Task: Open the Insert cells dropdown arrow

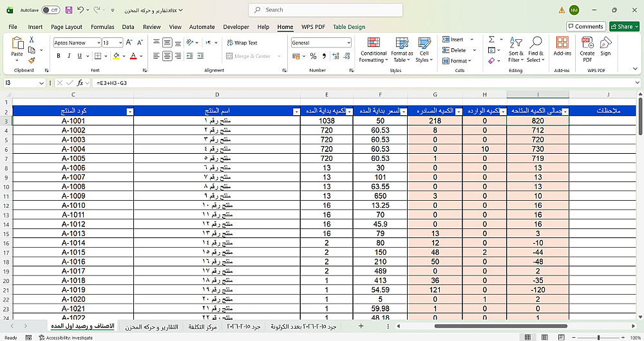Action: (x=472, y=39)
